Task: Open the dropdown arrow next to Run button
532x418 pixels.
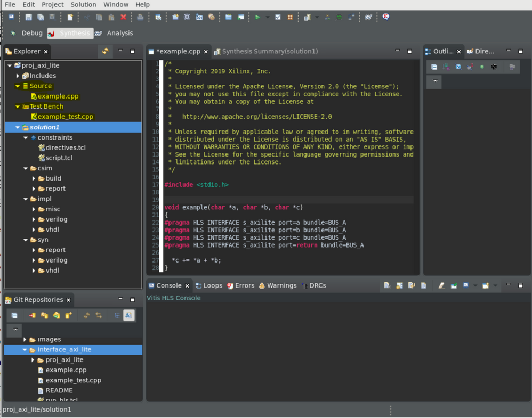Action: point(267,17)
